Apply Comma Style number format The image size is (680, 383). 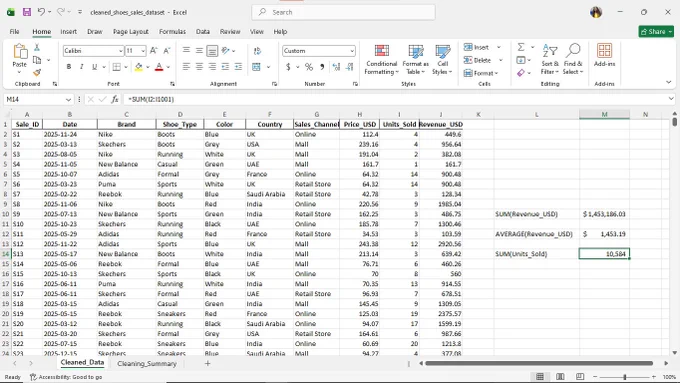[x=322, y=67]
